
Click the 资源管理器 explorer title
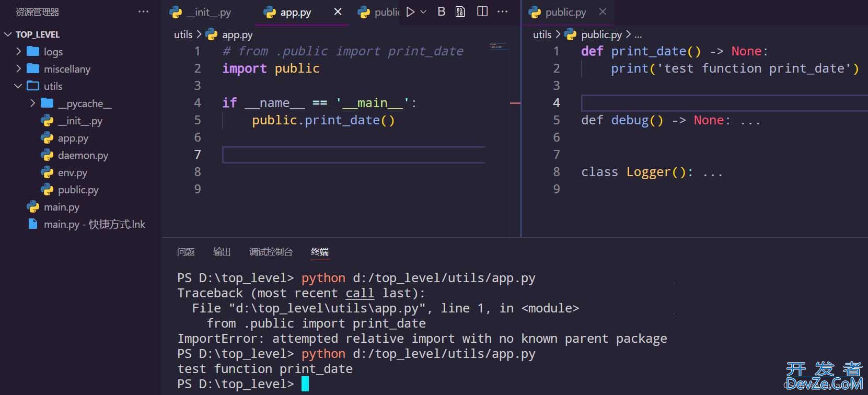(37, 12)
